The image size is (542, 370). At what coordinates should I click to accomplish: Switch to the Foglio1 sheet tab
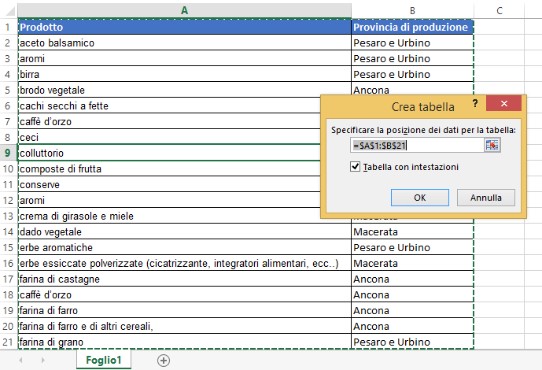[x=104, y=360]
